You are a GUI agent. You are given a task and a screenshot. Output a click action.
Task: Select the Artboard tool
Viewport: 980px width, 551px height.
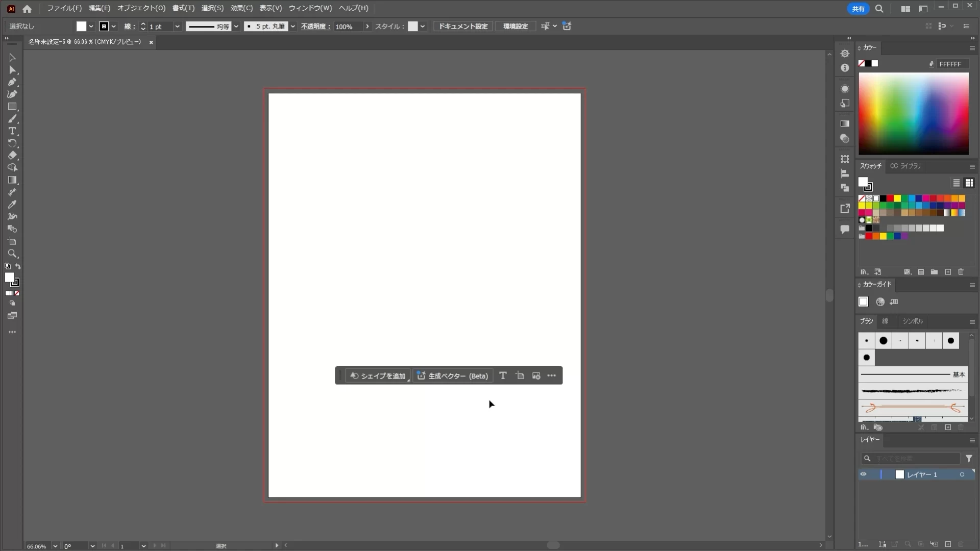coord(12,241)
